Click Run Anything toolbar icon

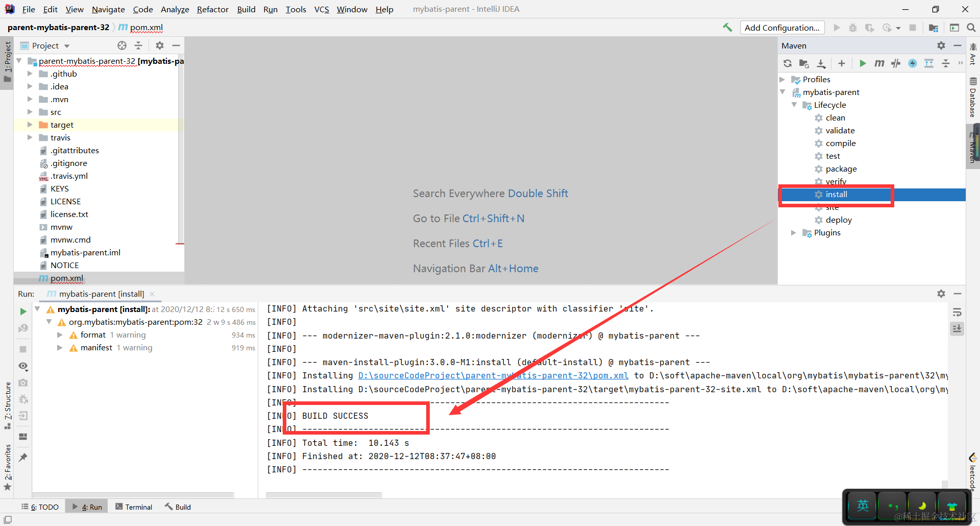point(954,28)
